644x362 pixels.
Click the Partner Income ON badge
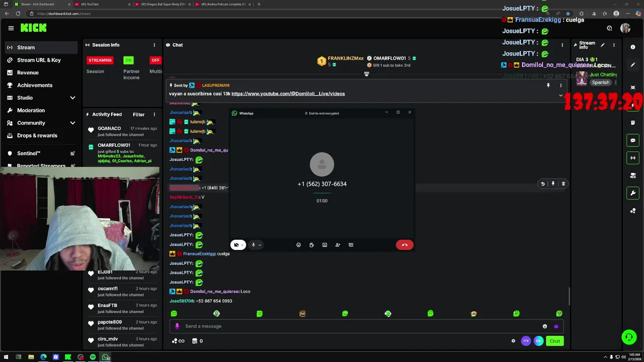click(x=129, y=60)
